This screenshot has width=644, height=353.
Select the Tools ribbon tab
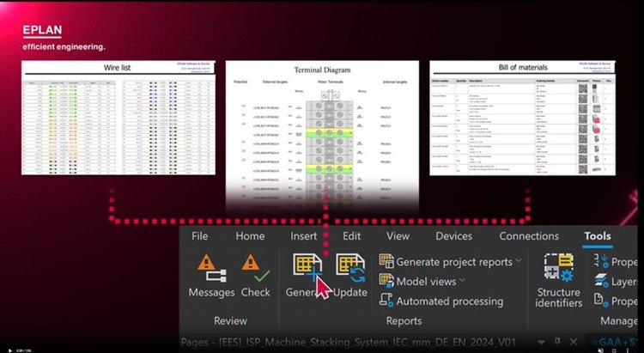coord(598,236)
